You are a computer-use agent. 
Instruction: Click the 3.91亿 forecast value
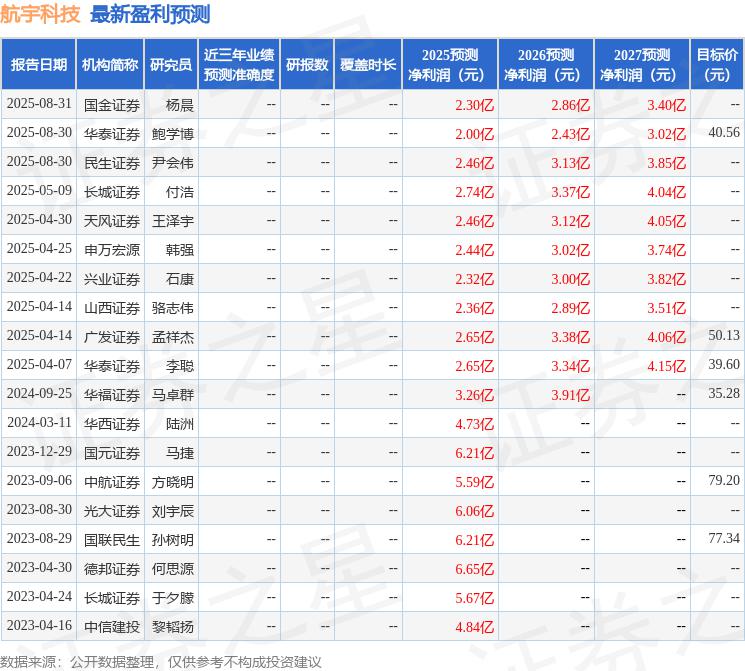(x=570, y=395)
